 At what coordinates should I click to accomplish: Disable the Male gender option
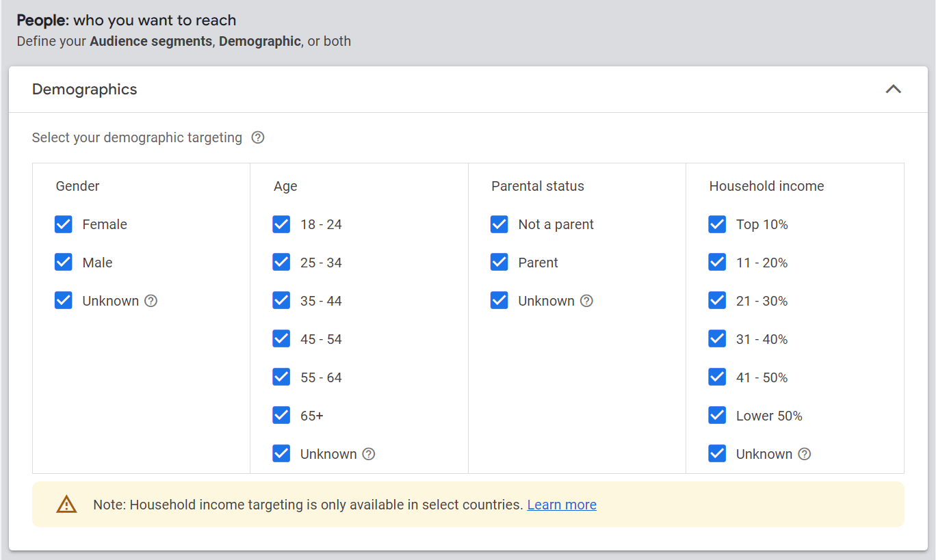[x=63, y=262]
